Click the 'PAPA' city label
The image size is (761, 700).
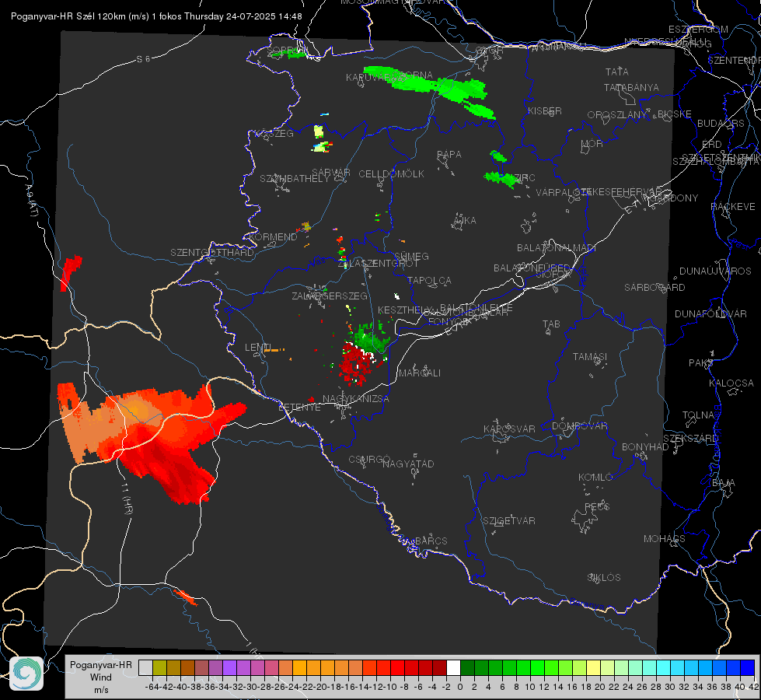[x=449, y=155]
